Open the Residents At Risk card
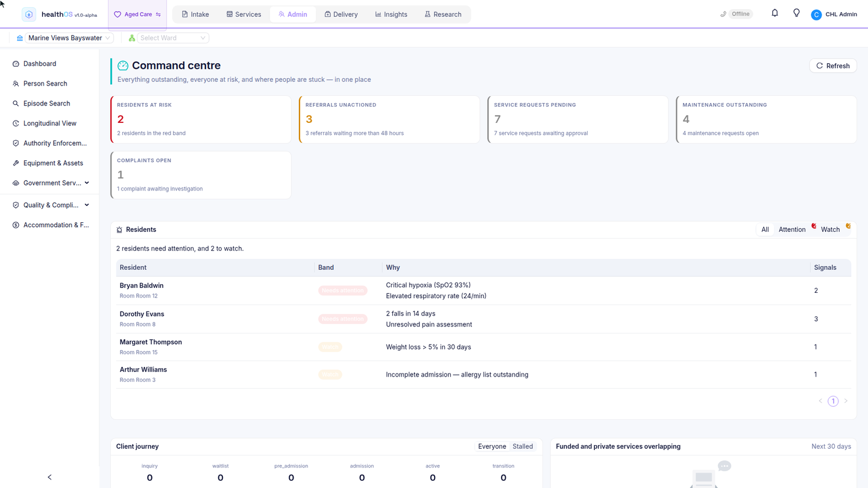Viewport: 868px width, 488px height. click(201, 119)
